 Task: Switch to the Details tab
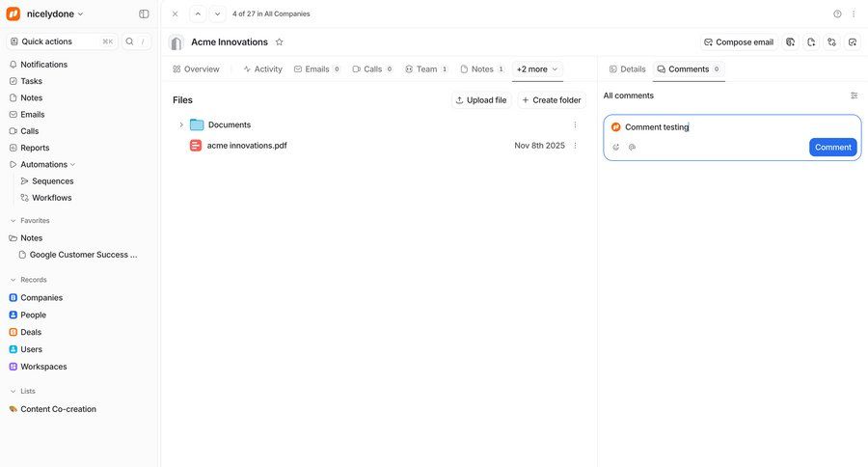click(x=627, y=69)
